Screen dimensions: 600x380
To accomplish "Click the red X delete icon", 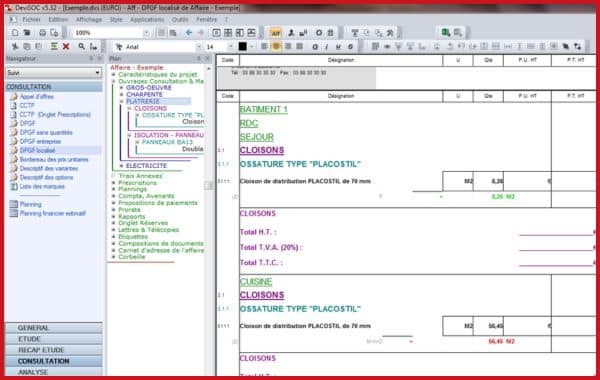I will point(66,47).
